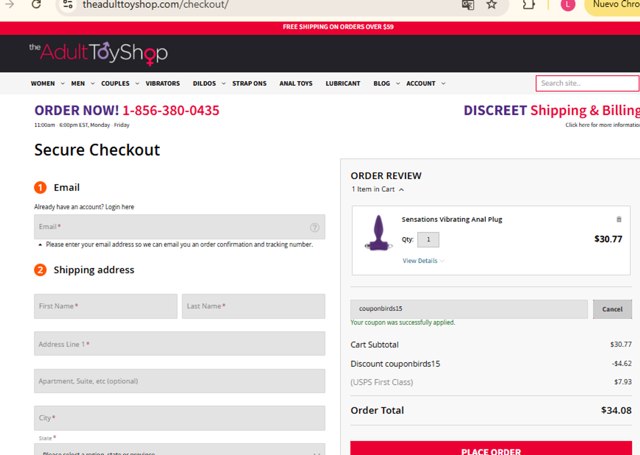
Task: Bookmark this page with star icon
Action: tap(492, 4)
